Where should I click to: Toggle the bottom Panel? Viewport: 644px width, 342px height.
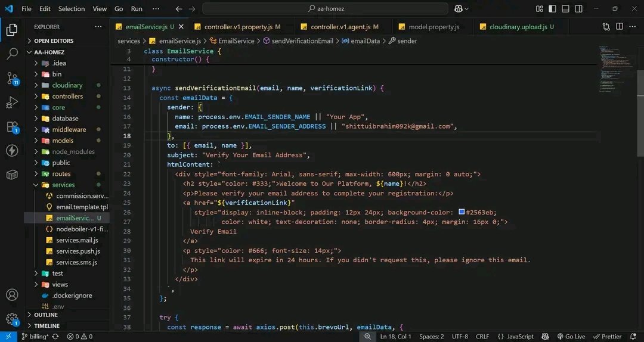click(x=565, y=8)
